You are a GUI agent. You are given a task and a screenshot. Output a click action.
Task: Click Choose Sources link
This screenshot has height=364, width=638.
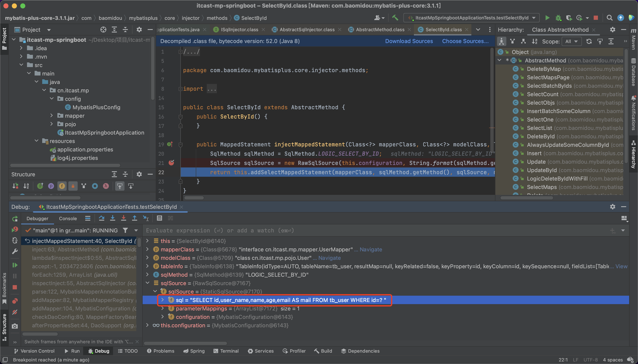pos(465,41)
